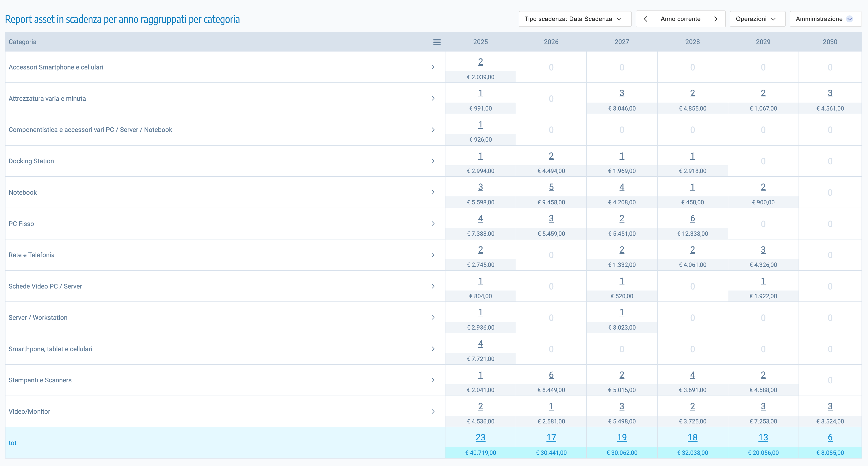Click the Categoria column menu icon
Viewport: 868px width, 466px height.
pos(437,42)
